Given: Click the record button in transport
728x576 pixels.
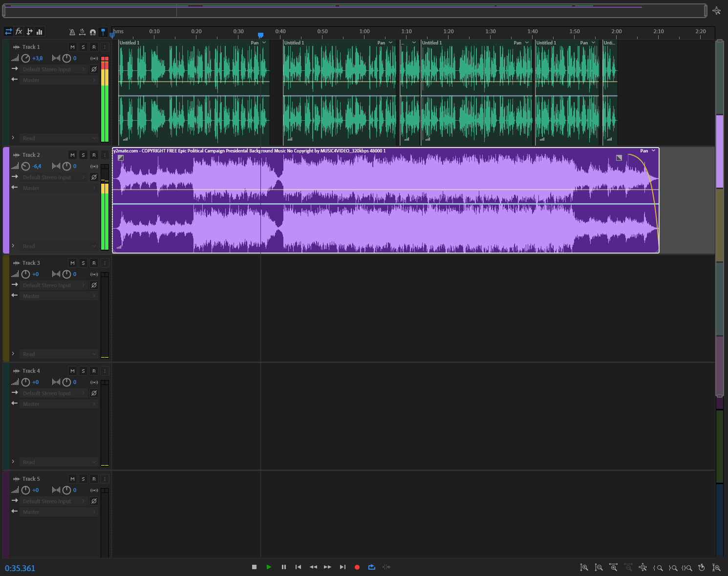Looking at the screenshot, I should (357, 567).
